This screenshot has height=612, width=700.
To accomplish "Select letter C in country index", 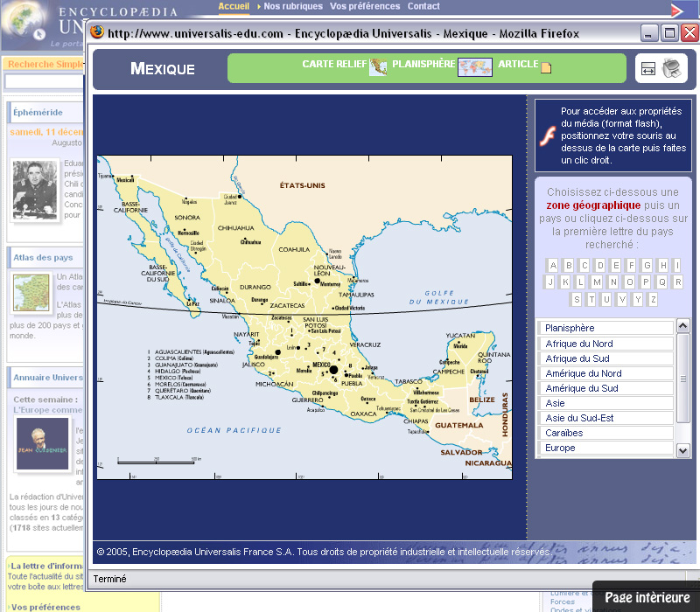I will (584, 266).
